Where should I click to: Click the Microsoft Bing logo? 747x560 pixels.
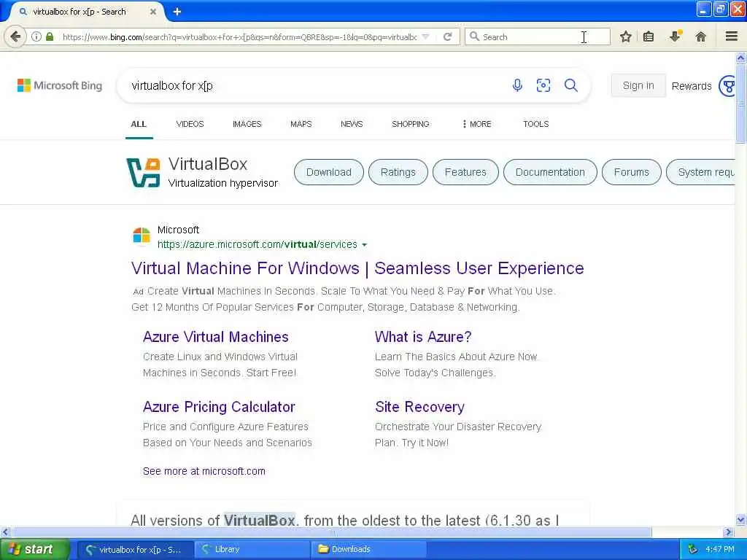pyautogui.click(x=60, y=86)
